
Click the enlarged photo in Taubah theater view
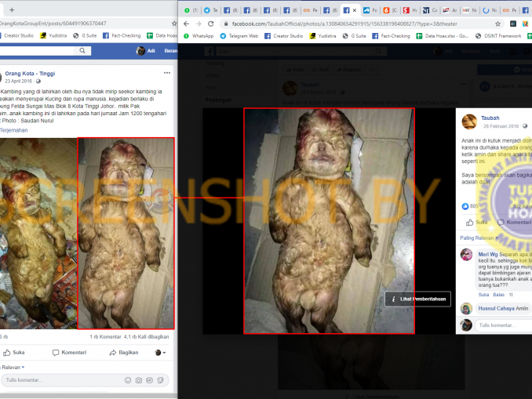(329, 221)
